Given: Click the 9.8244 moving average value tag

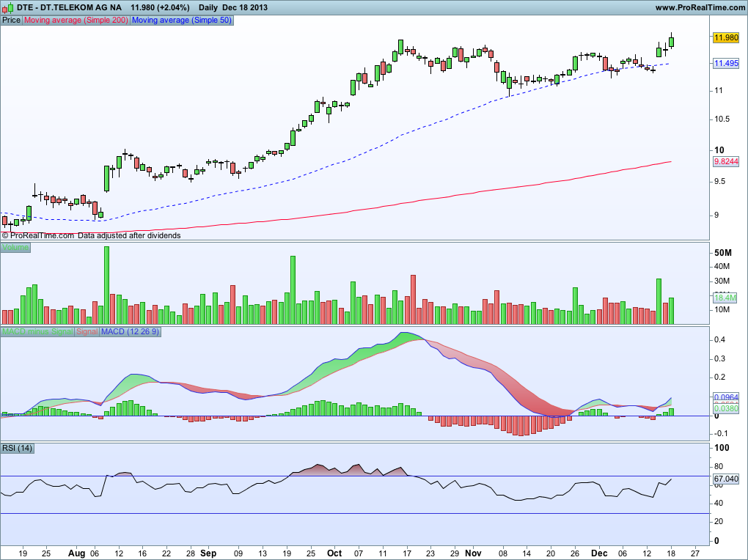Looking at the screenshot, I should [726, 162].
